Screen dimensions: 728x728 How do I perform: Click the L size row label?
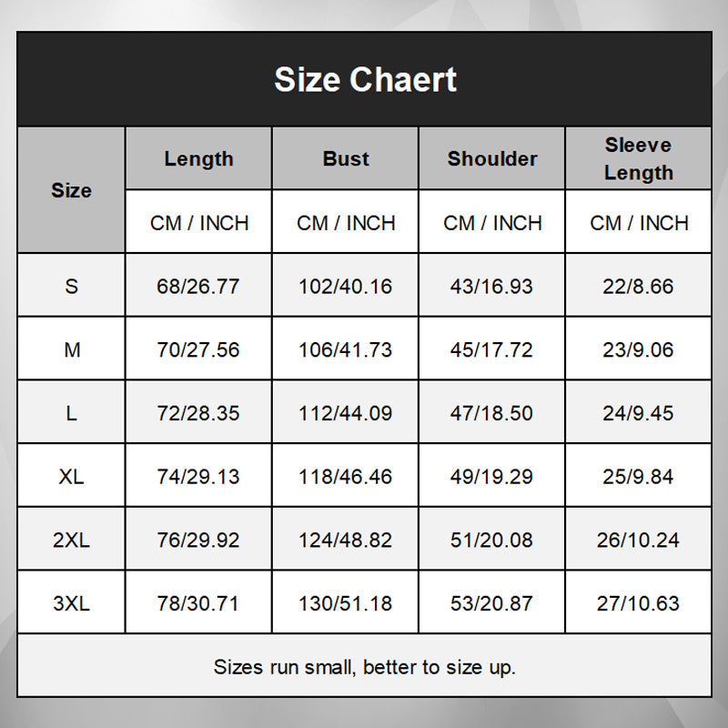(x=71, y=413)
